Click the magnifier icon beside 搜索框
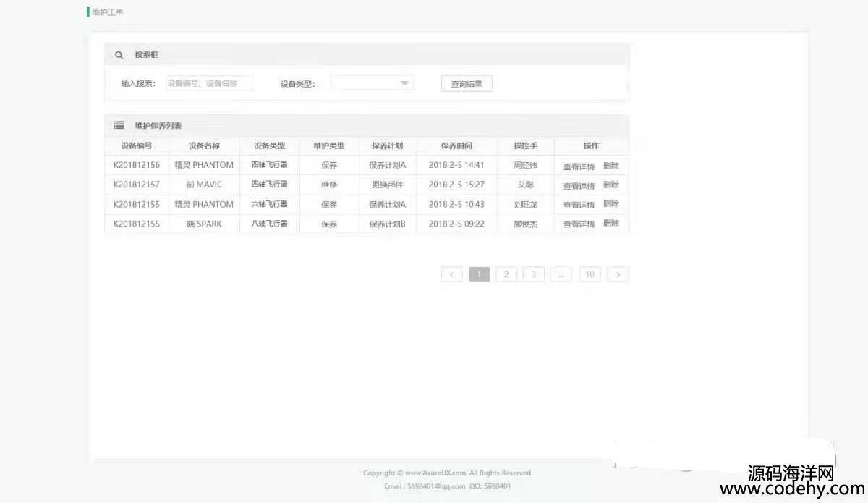Image resolution: width=868 pixels, height=503 pixels. pos(119,55)
